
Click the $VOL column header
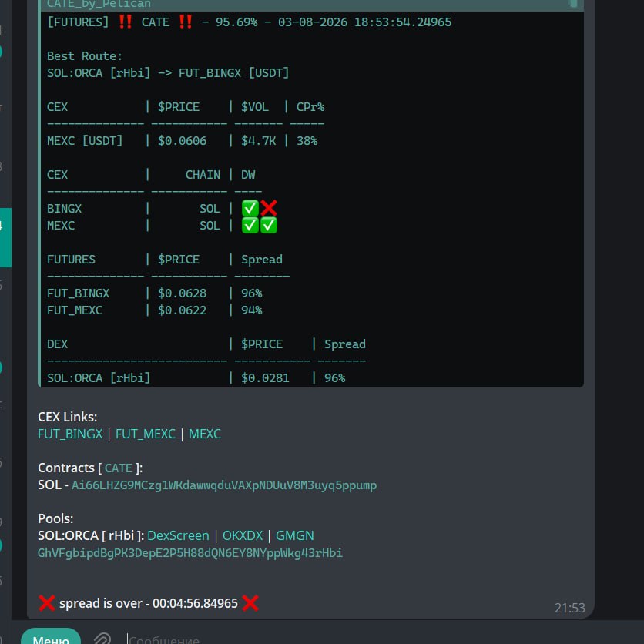255,107
